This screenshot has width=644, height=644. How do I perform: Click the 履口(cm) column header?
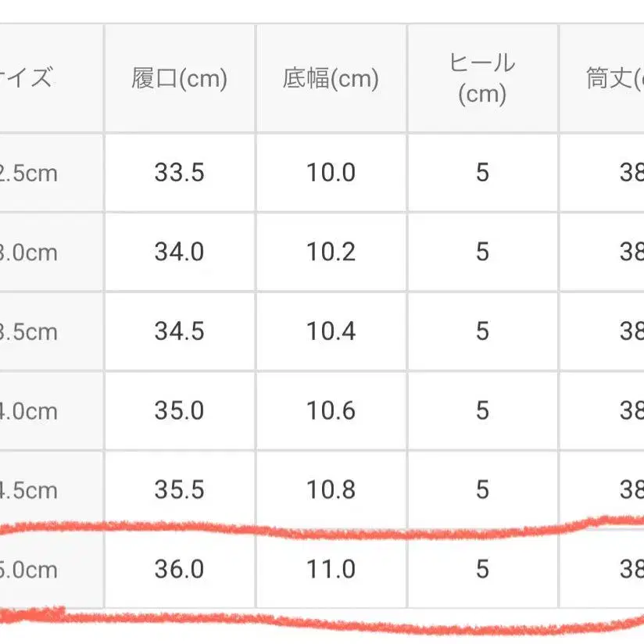point(179,79)
